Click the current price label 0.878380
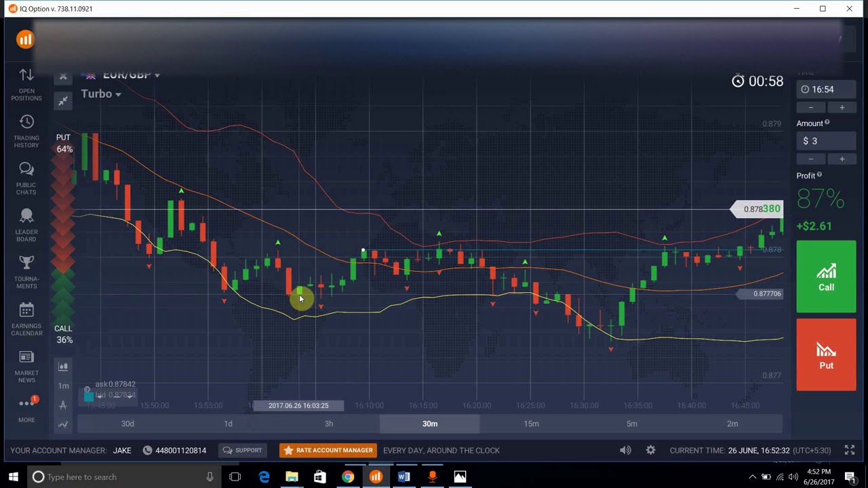This screenshot has width=868, height=488. (757, 209)
